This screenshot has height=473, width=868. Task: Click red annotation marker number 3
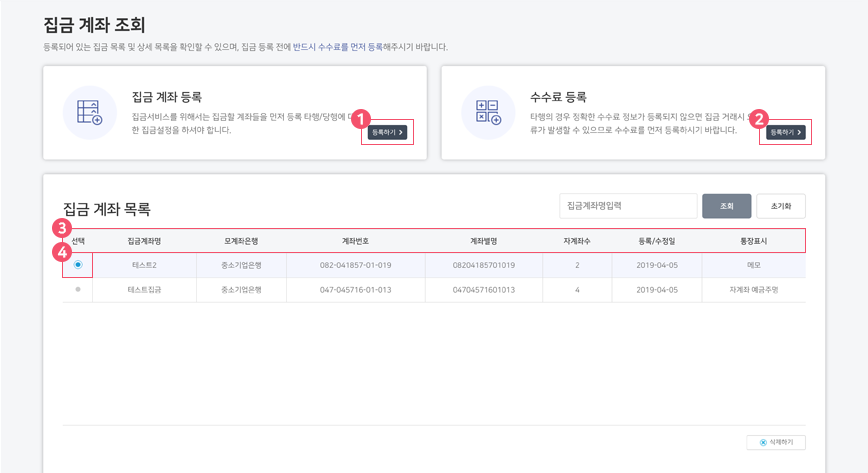click(x=62, y=227)
